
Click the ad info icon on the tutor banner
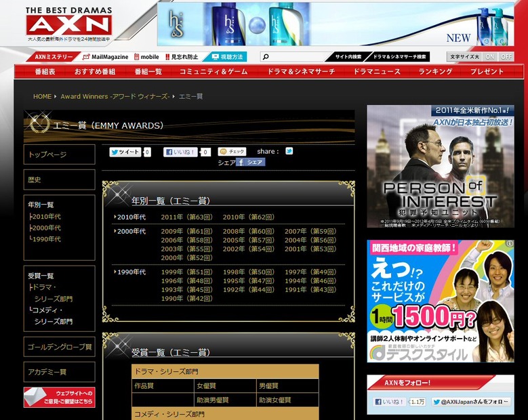coord(510,243)
